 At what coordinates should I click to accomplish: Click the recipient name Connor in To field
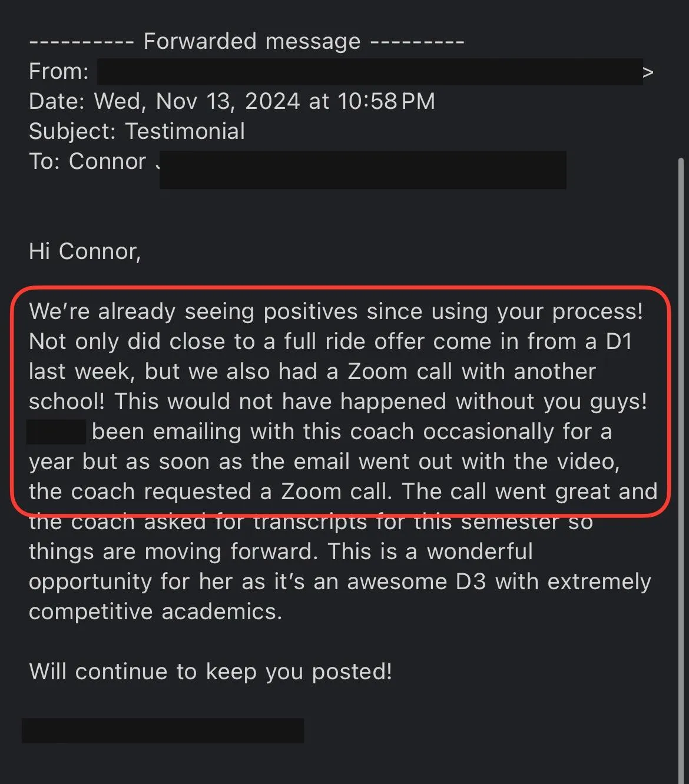[x=107, y=161]
